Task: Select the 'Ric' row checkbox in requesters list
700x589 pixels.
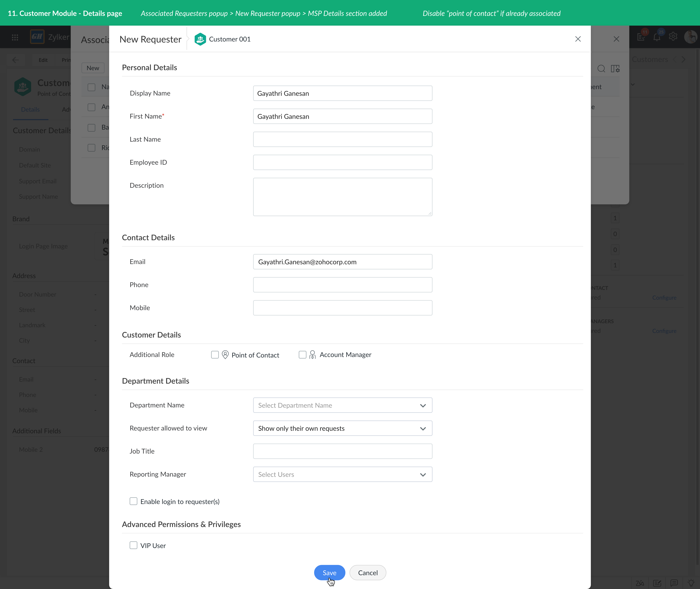Action: [91, 148]
